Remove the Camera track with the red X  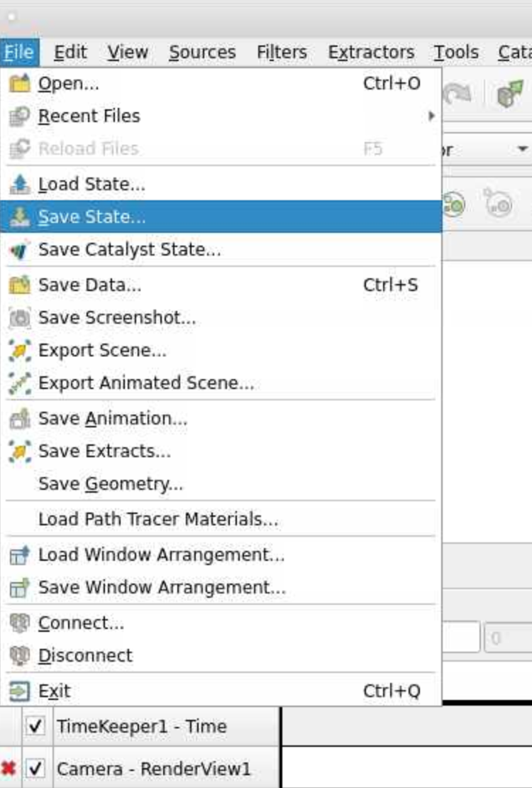tap(9, 768)
